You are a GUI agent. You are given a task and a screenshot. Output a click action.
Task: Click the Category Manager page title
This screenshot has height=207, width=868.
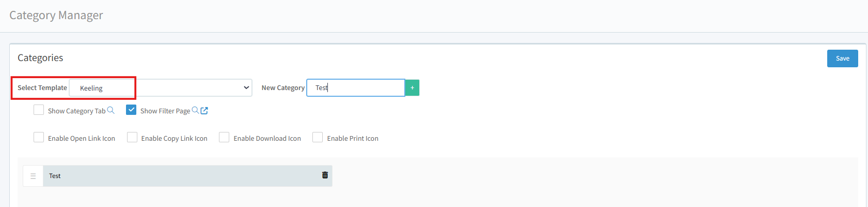click(56, 16)
